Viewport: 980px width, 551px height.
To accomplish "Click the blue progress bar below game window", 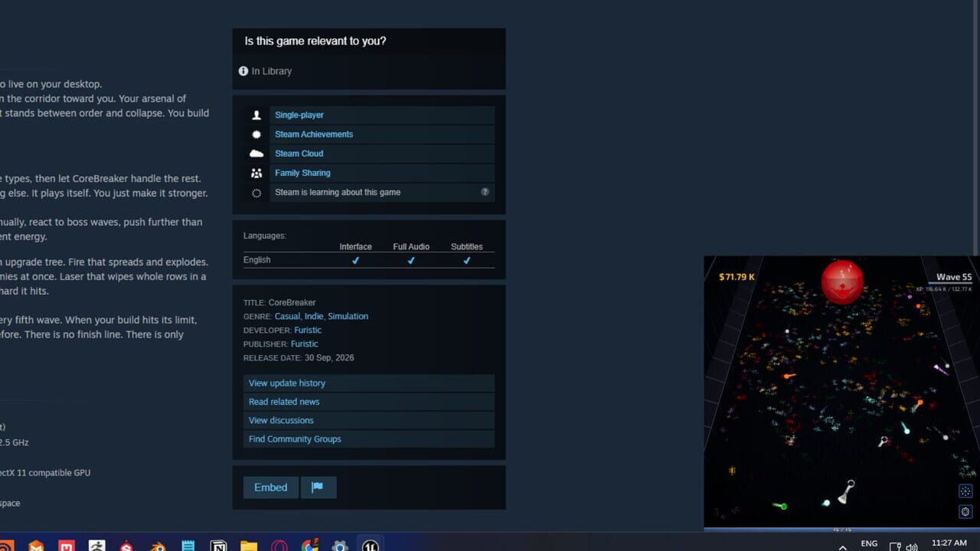I will (x=841, y=528).
